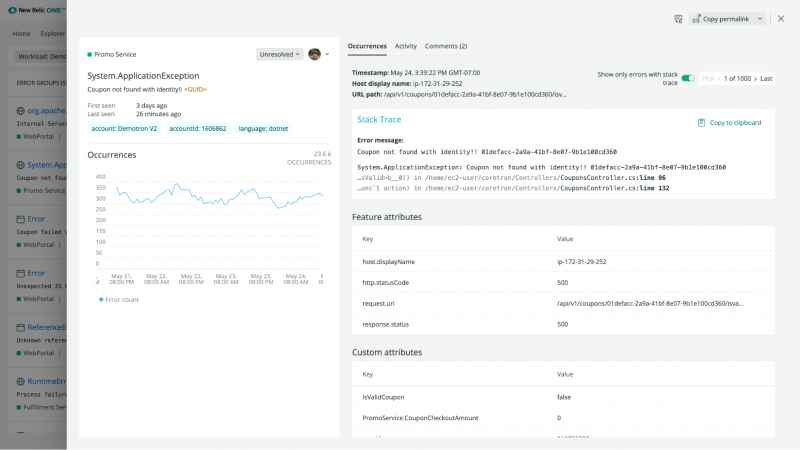Click PromoService.CouponCheckoutAmount attribute key
The image size is (800, 450).
pos(420,418)
